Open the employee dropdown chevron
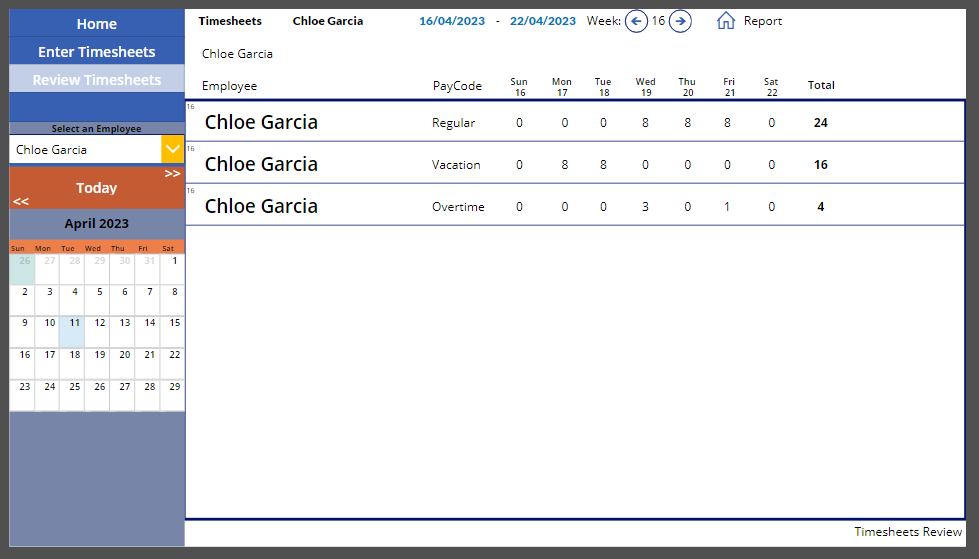 click(x=172, y=149)
